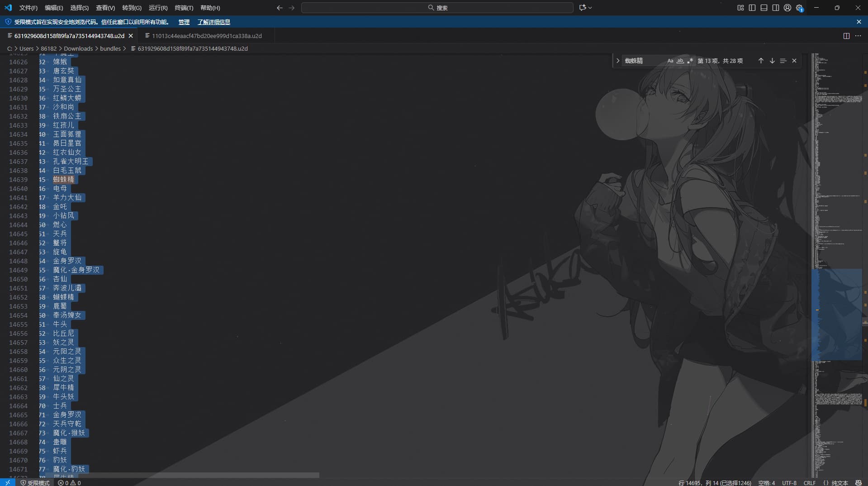Open the Copilot chat dropdown in title bar
This screenshot has height=486, width=868.
tap(585, 8)
